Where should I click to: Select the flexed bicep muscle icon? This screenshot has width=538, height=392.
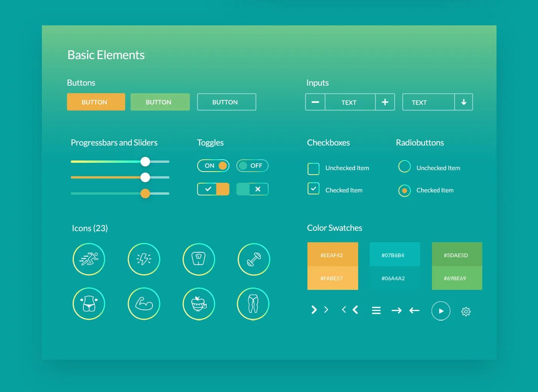pos(144,304)
